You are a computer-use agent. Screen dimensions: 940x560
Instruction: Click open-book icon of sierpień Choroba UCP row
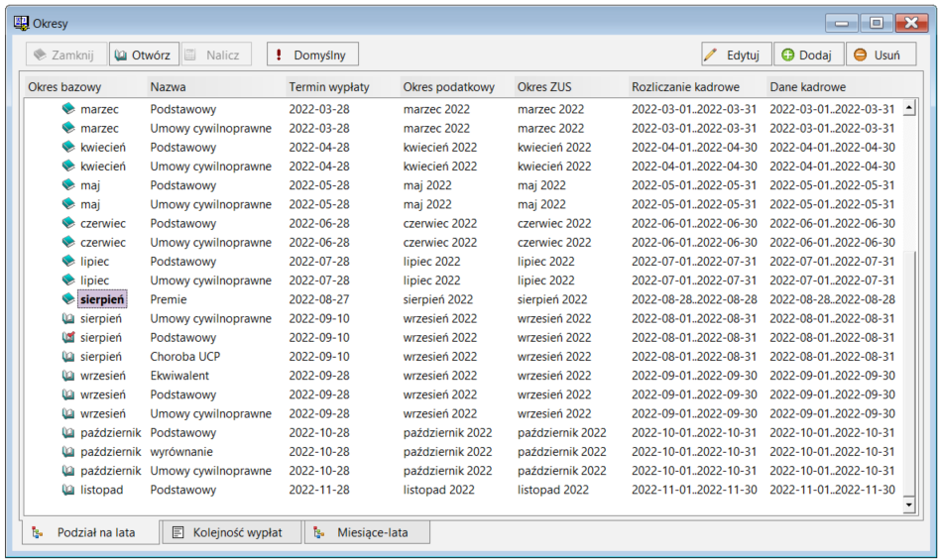coord(69,357)
